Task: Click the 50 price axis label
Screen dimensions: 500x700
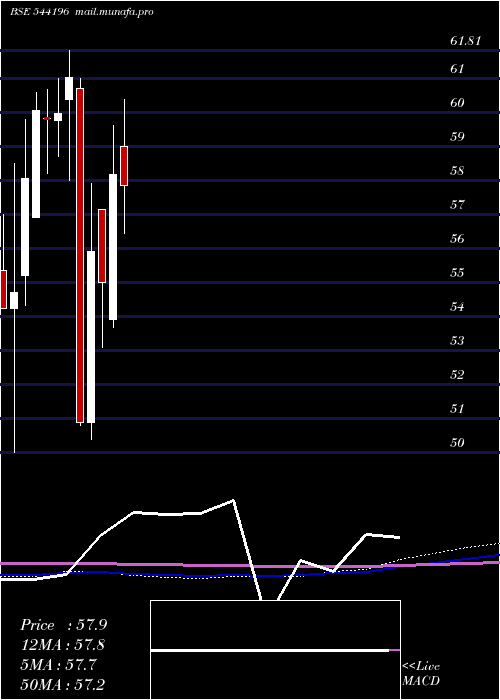Action: coord(457,442)
